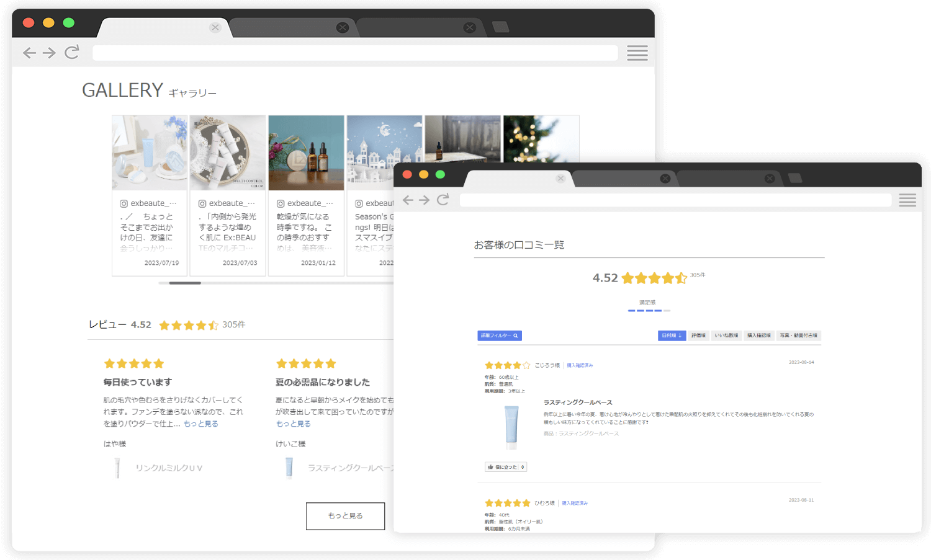The height and width of the screenshot is (560, 931).
Task: Click the もっと見る button below the reviews
Action: coord(345,516)
